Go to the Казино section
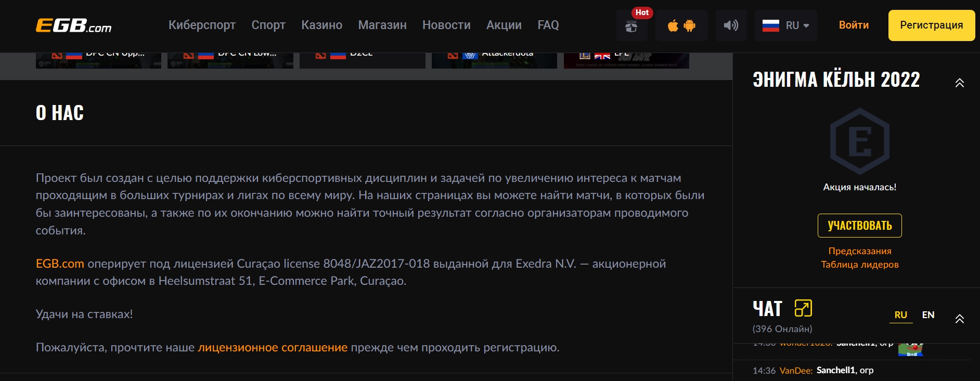Screen dimensions: 980x381 click(321, 25)
